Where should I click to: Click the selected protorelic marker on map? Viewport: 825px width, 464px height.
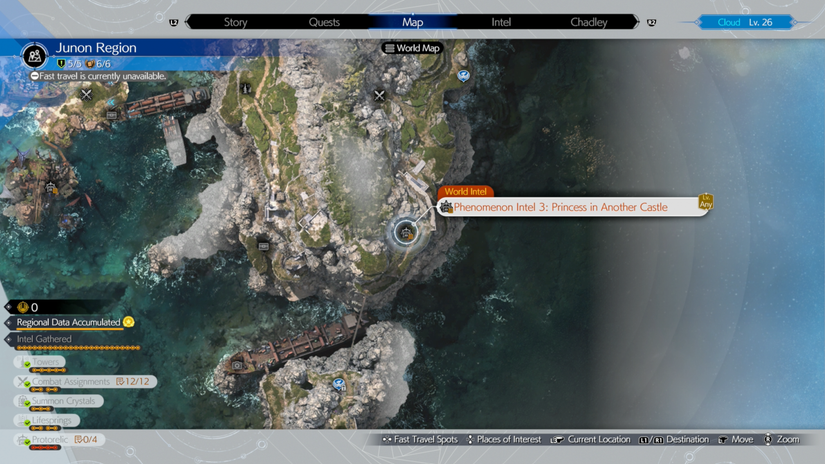click(x=406, y=233)
